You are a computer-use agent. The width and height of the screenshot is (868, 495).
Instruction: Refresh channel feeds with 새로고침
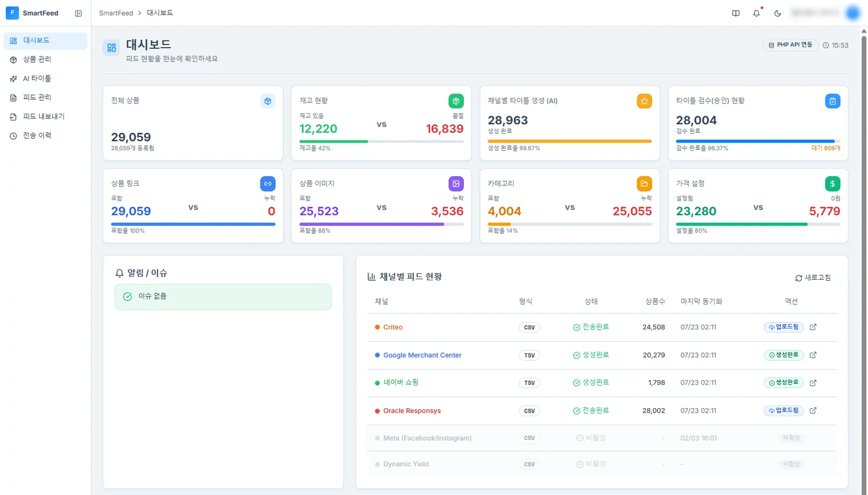click(813, 278)
